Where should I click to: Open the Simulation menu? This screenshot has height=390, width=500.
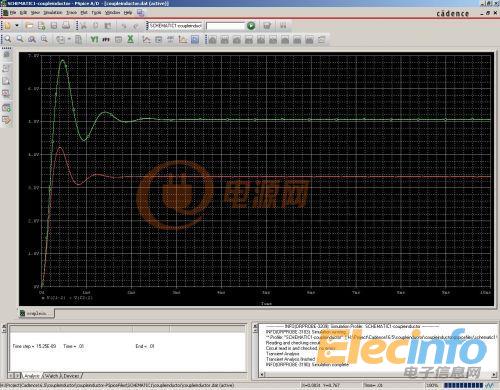53,13
